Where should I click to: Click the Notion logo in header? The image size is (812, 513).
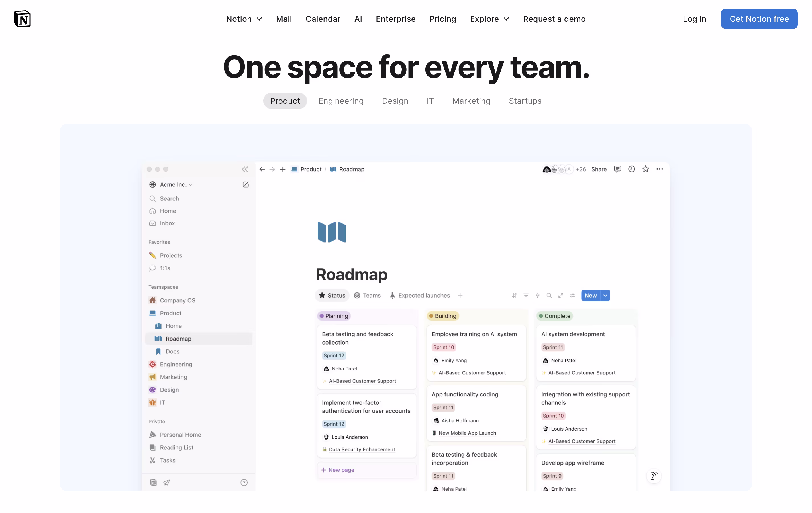click(x=22, y=19)
